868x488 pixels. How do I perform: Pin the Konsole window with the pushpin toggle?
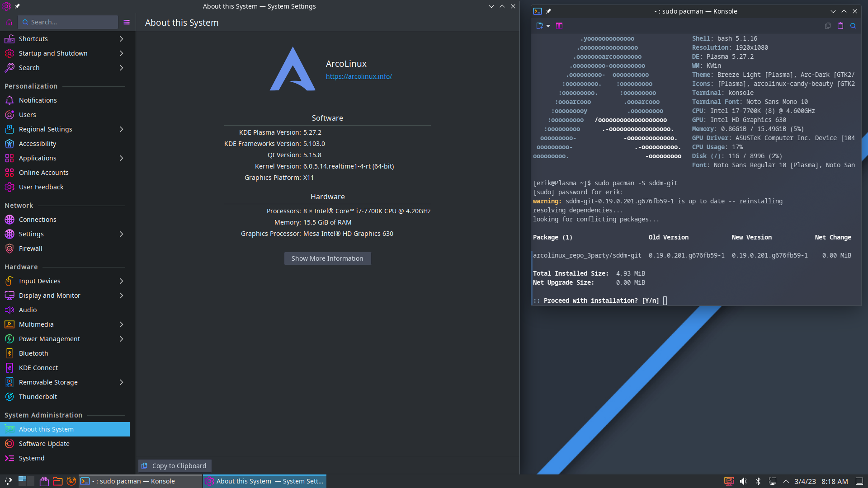[549, 11]
